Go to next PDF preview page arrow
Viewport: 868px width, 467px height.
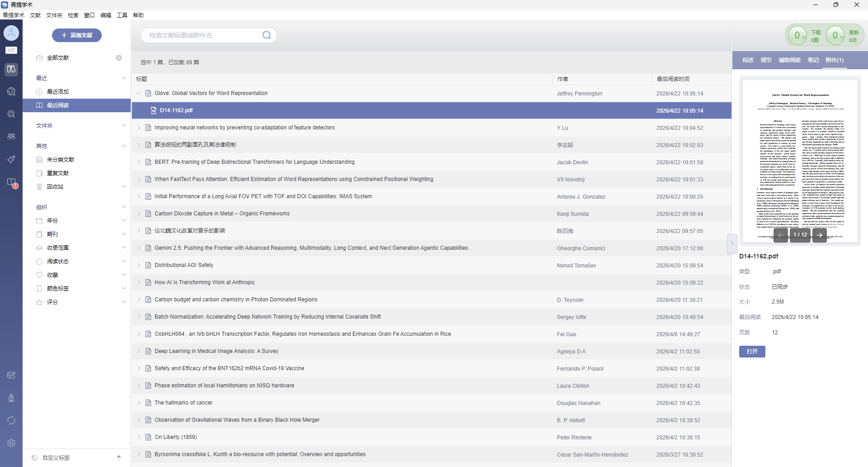[820, 235]
